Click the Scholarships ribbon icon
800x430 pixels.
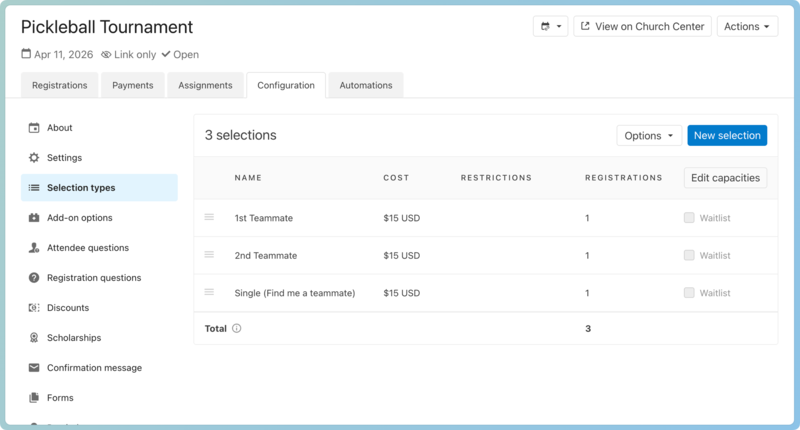[x=34, y=338]
